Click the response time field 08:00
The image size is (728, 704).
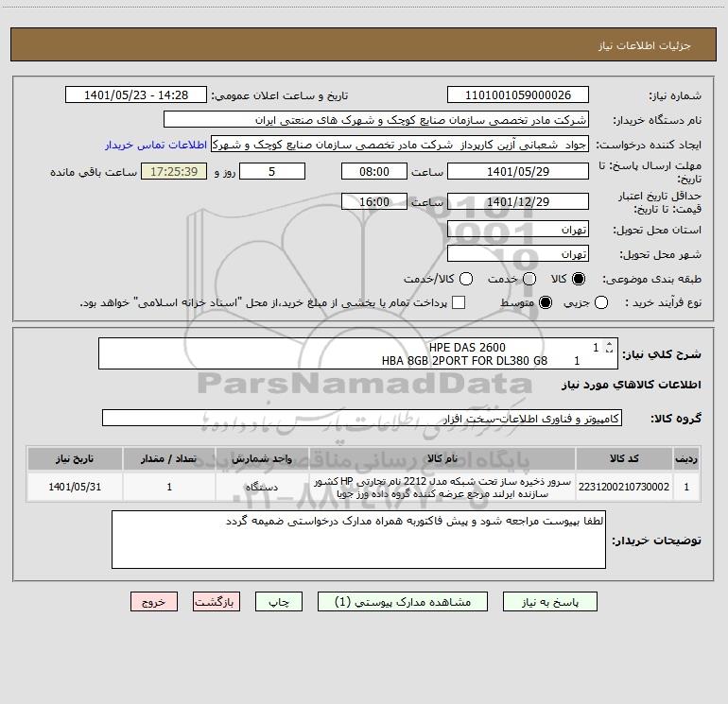374,171
